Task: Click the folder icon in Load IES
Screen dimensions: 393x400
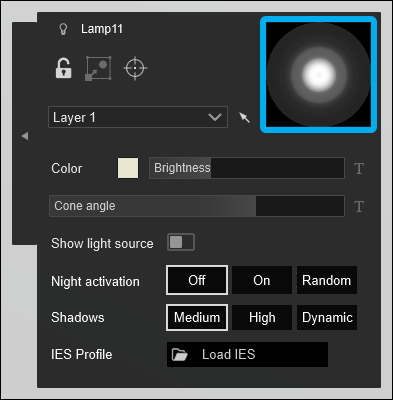Action: pyautogui.click(x=180, y=355)
